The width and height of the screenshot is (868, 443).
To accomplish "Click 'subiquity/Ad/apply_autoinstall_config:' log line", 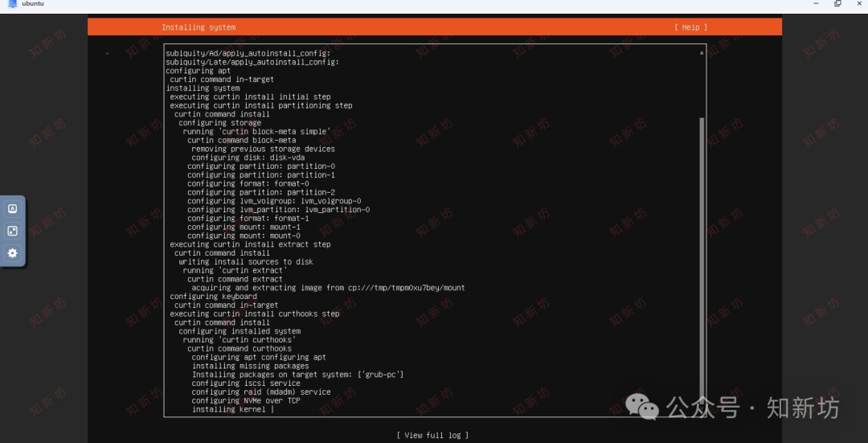I will pos(248,53).
